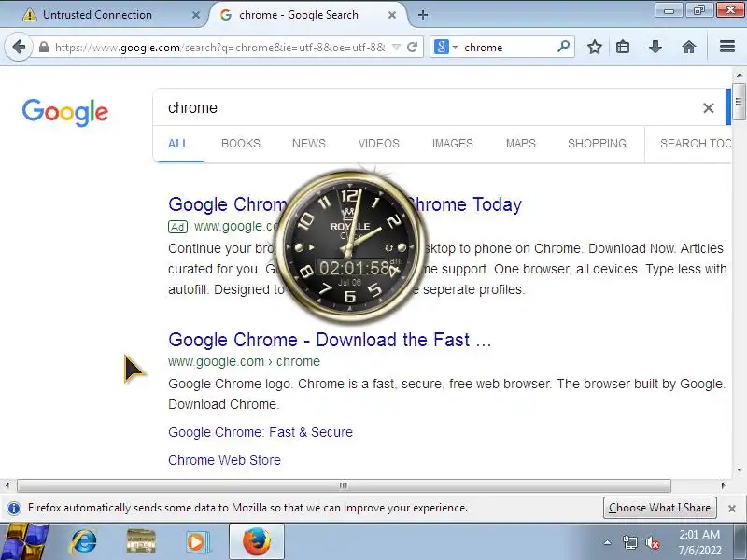Open the URL history dropdown arrow
Screen dimensions: 747x560
pos(396,48)
